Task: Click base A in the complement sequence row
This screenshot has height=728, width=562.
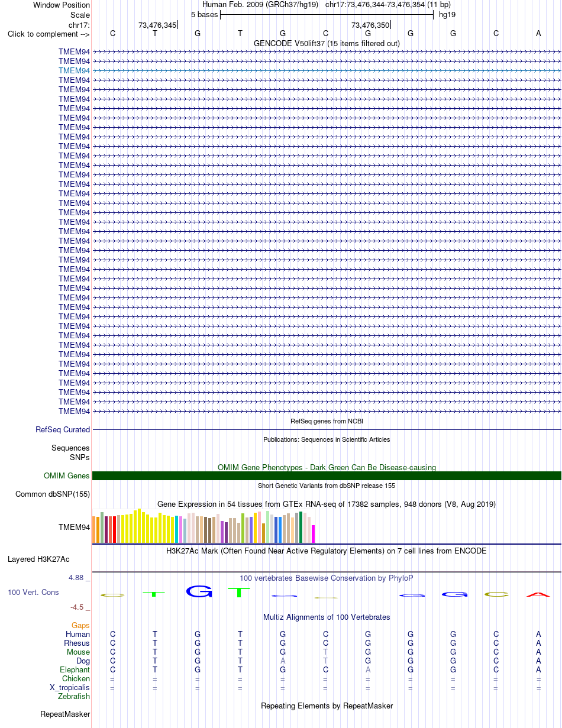Action: [x=538, y=34]
